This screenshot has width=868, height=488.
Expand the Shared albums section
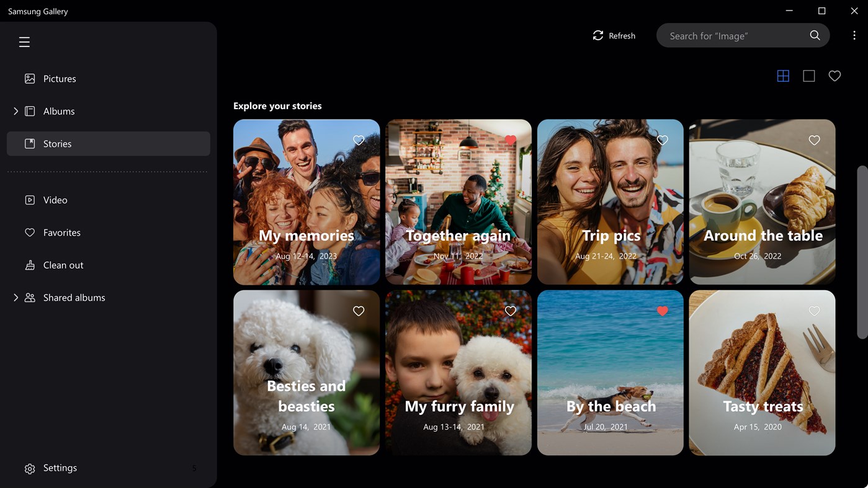point(16,297)
